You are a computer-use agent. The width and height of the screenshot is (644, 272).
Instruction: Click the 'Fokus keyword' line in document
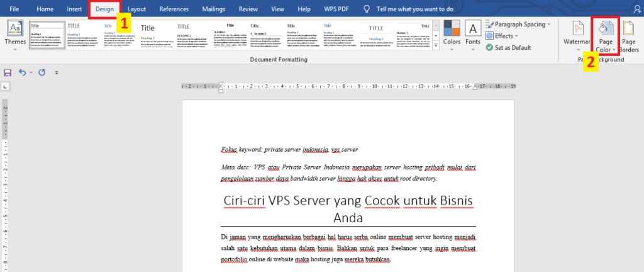289,150
